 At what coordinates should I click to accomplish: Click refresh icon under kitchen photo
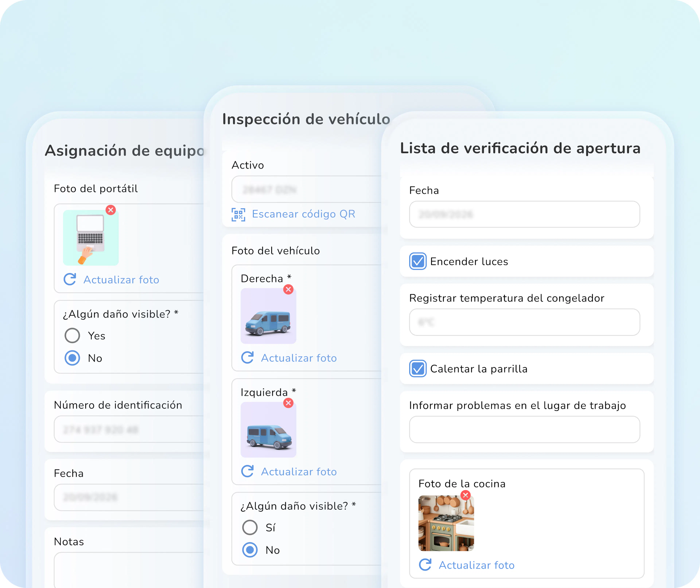click(x=425, y=565)
